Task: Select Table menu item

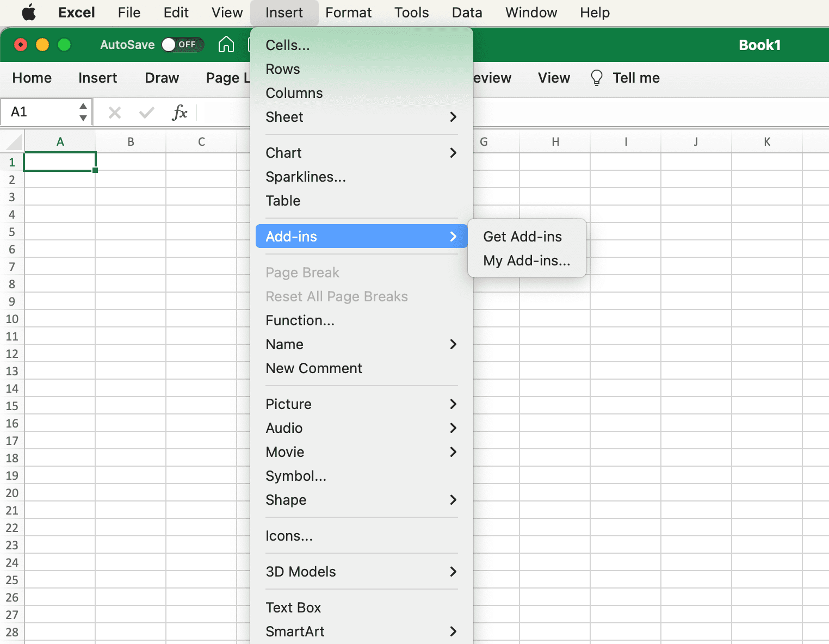Action: coord(362,201)
